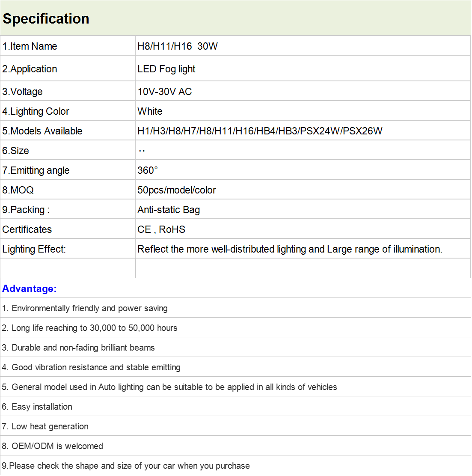Click the Lighting Color label cell
Screen dimensions: 472x476
point(68,111)
